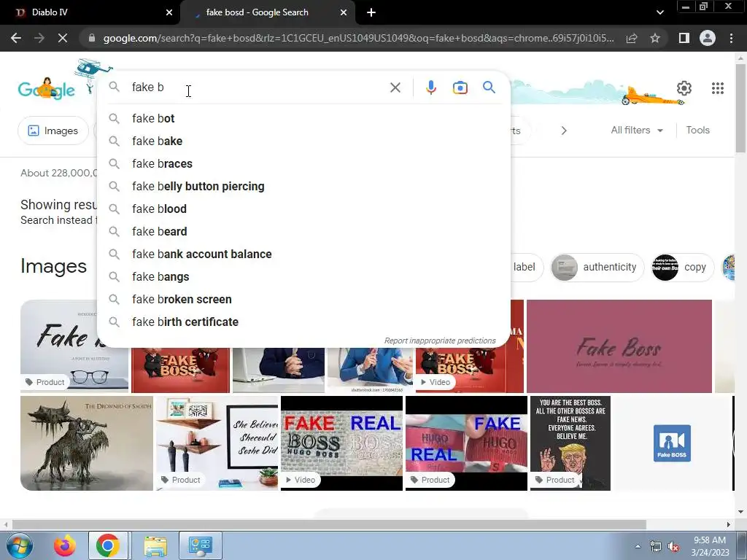Viewport: 747px width, 560px height.
Task: Open the Google apps grid
Action: tap(718, 88)
